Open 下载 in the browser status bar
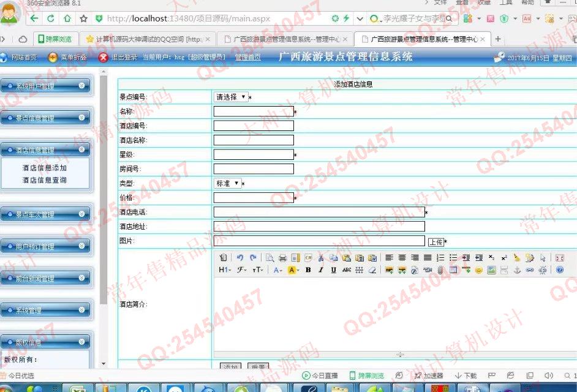The image size is (577, 392). (x=466, y=375)
